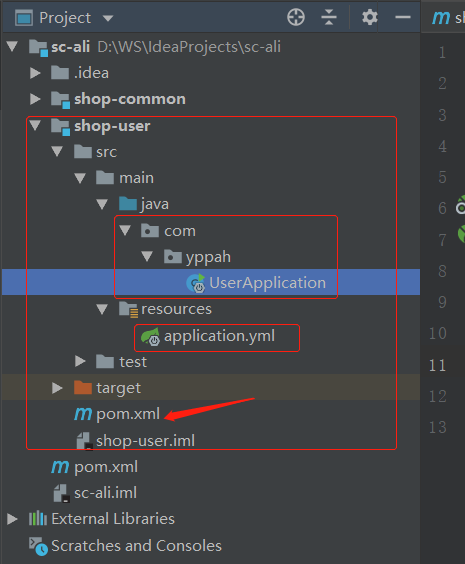The height and width of the screenshot is (564, 465).
Task: Click line number 1 in editor gutter
Action: point(442,53)
